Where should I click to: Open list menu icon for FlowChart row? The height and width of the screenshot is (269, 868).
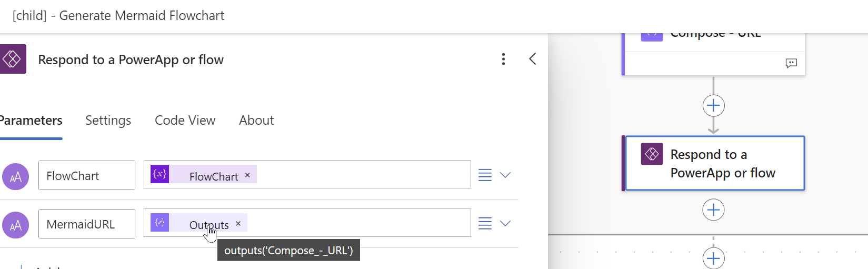(x=485, y=175)
